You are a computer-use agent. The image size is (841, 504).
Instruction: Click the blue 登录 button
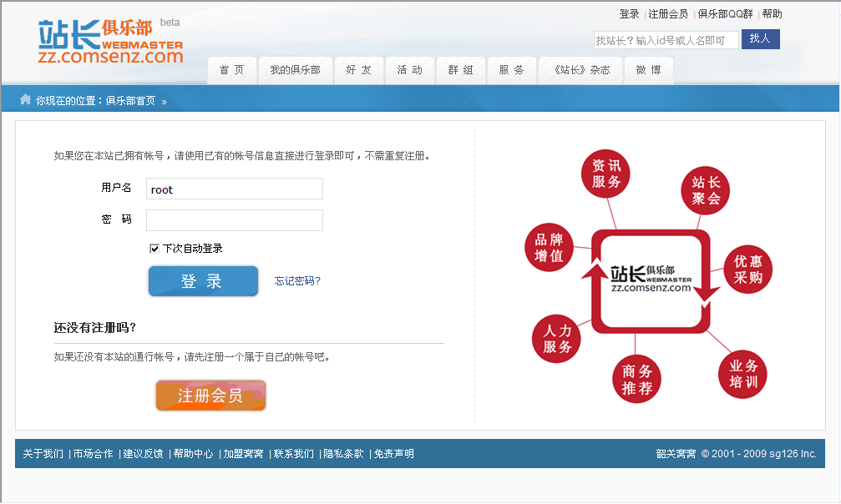pyautogui.click(x=203, y=281)
